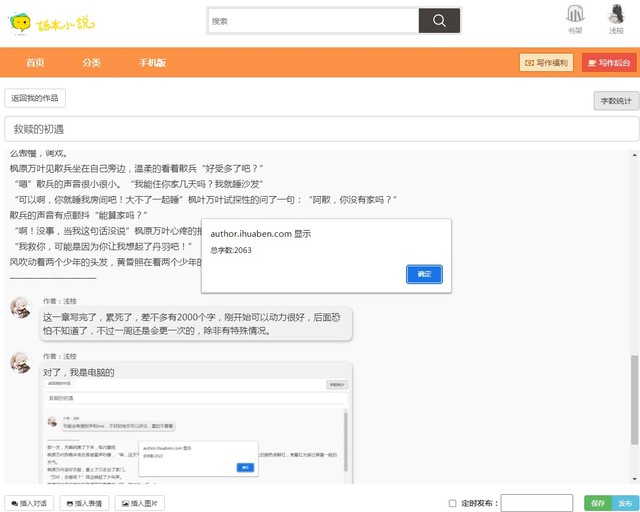The image size is (640, 512).
Task: Go to 首页 home tab
Action: coord(35,63)
